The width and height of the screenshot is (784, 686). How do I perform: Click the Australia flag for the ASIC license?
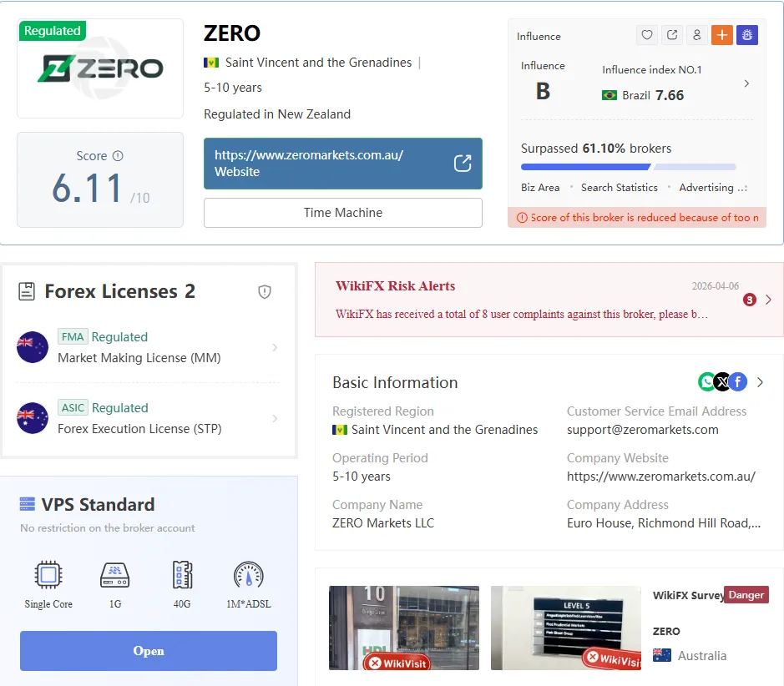(x=33, y=418)
